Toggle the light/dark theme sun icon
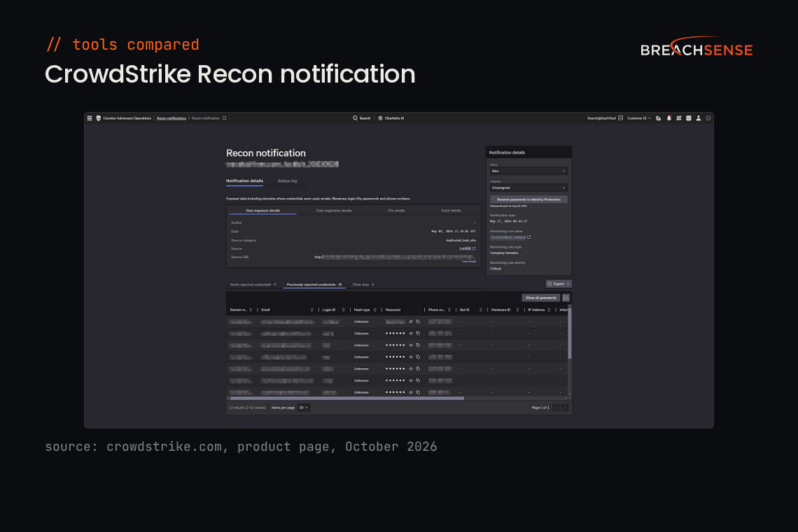The width and height of the screenshot is (798, 532). (x=708, y=118)
